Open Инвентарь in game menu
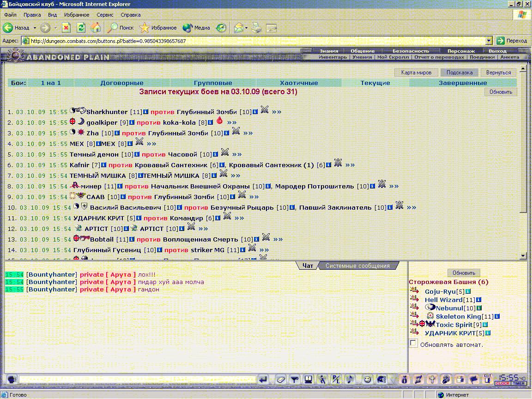 (332, 57)
